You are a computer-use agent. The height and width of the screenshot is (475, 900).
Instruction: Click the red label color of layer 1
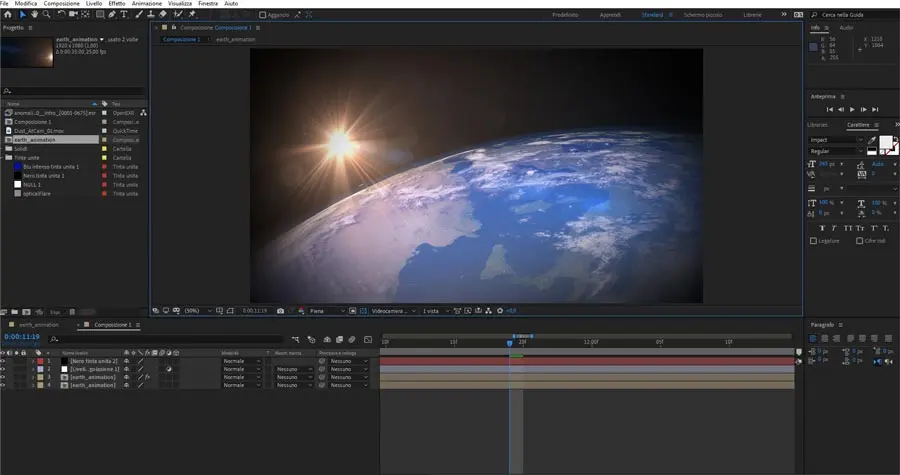tap(40, 361)
